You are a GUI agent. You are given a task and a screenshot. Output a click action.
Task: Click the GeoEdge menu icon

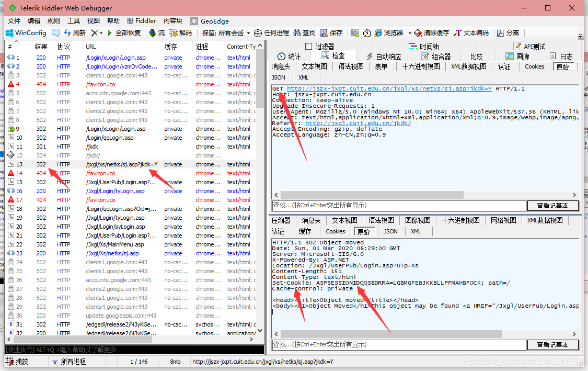tap(194, 21)
